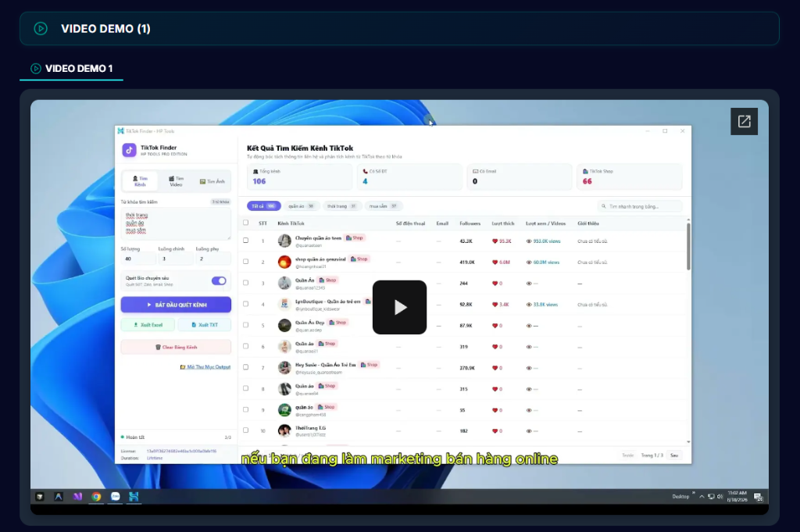This screenshot has width=800, height=532.
Task: Click the Có Số ĐT stat card
Action: (409, 177)
